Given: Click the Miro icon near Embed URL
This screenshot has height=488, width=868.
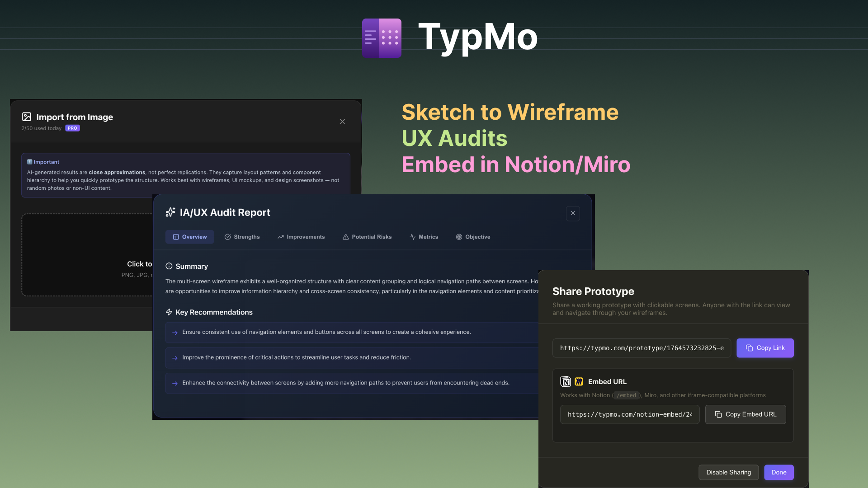Looking at the screenshot, I should [x=579, y=382].
